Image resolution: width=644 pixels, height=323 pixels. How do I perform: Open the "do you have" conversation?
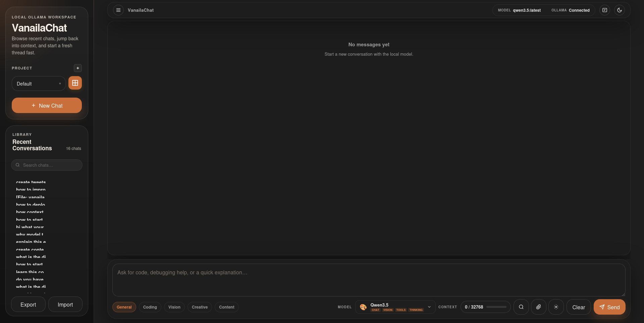30,279
